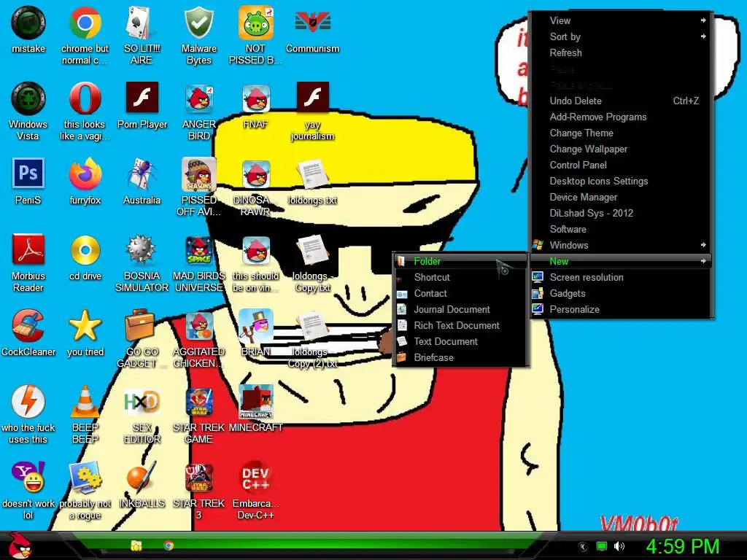Open 'Device Manager' menu entry
The image size is (747, 560).
click(x=622, y=197)
